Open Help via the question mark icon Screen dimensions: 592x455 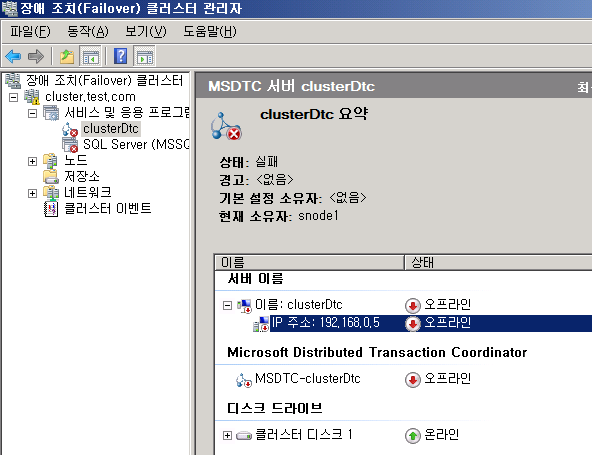pyautogui.click(x=120, y=57)
